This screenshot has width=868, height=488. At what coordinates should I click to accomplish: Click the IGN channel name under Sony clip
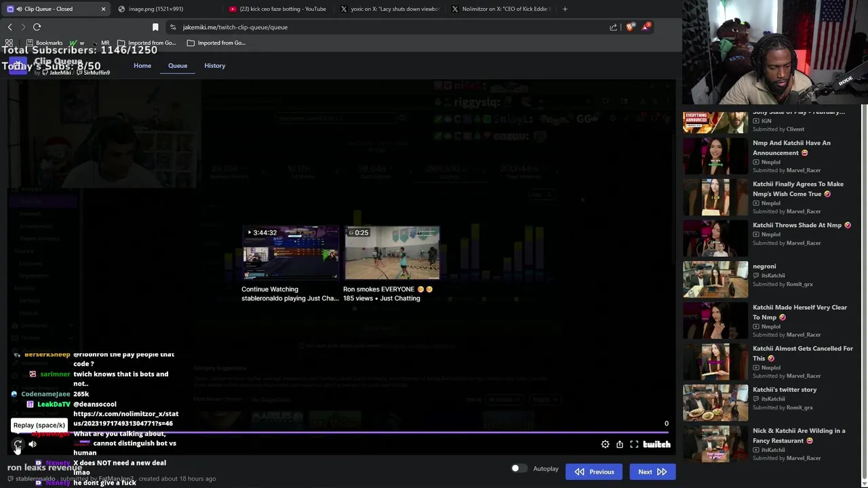point(766,121)
